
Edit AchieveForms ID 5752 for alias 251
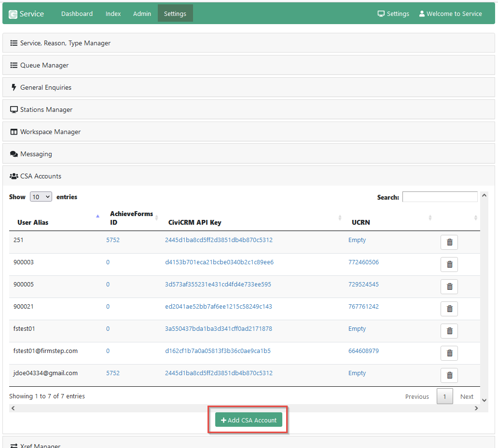[113, 240]
